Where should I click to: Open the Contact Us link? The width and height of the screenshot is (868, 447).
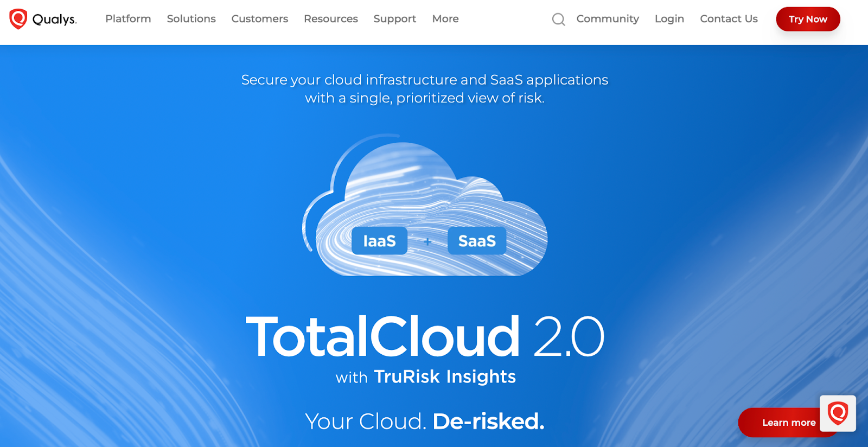[729, 19]
